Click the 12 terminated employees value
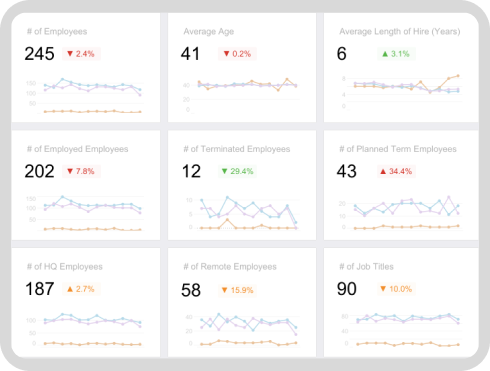490x371 pixels. (x=191, y=171)
